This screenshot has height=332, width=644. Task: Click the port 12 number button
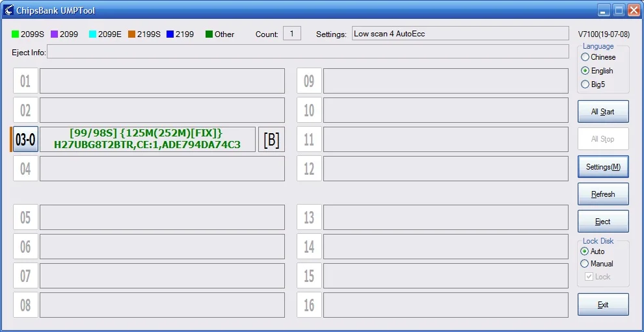[x=309, y=168]
